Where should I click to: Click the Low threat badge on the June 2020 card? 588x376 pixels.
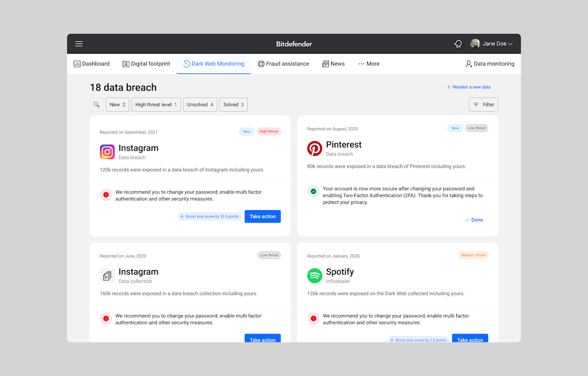pyautogui.click(x=269, y=255)
